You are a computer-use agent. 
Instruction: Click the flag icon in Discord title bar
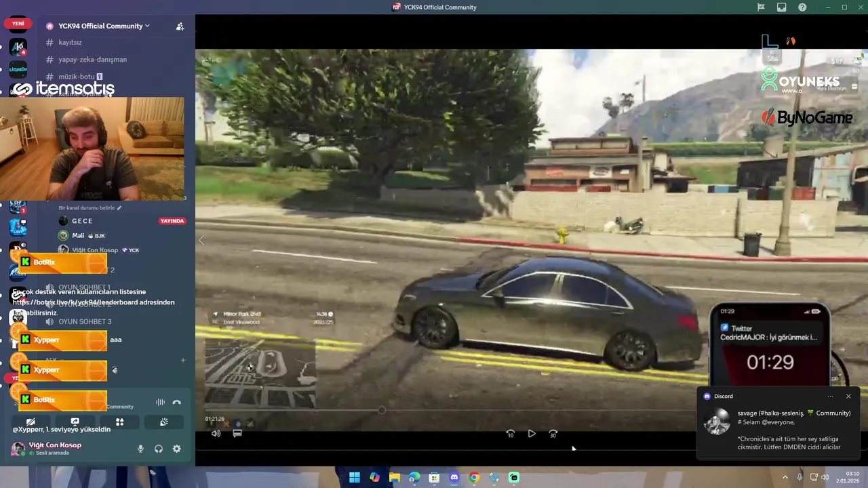(762, 7)
